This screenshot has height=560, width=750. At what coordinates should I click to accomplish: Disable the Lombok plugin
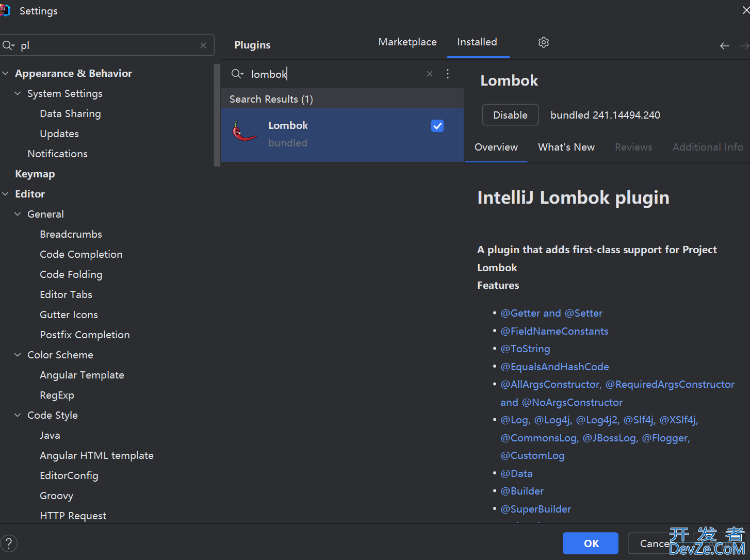pyautogui.click(x=510, y=115)
